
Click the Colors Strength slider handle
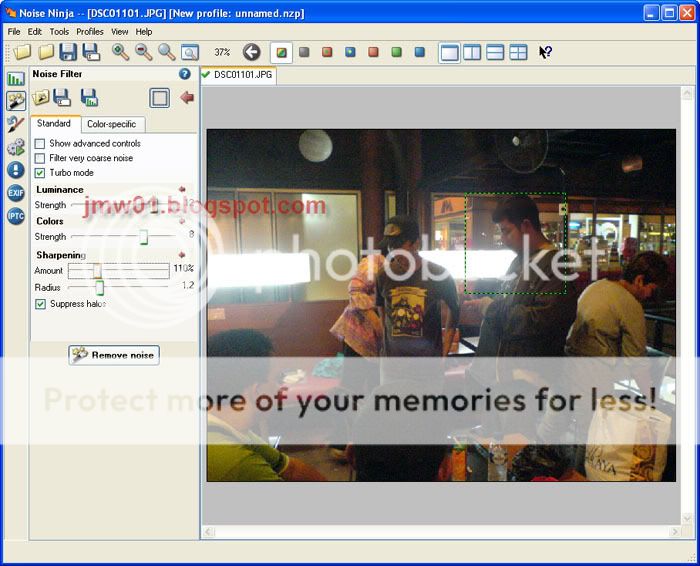[144, 237]
